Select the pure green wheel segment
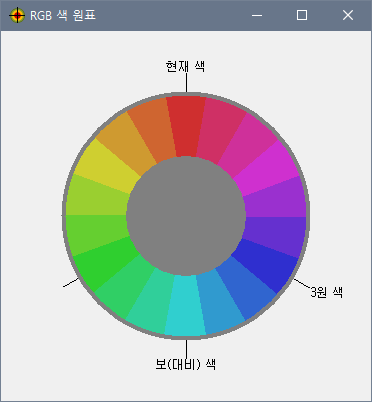This screenshot has height=402, width=372. click(107, 263)
